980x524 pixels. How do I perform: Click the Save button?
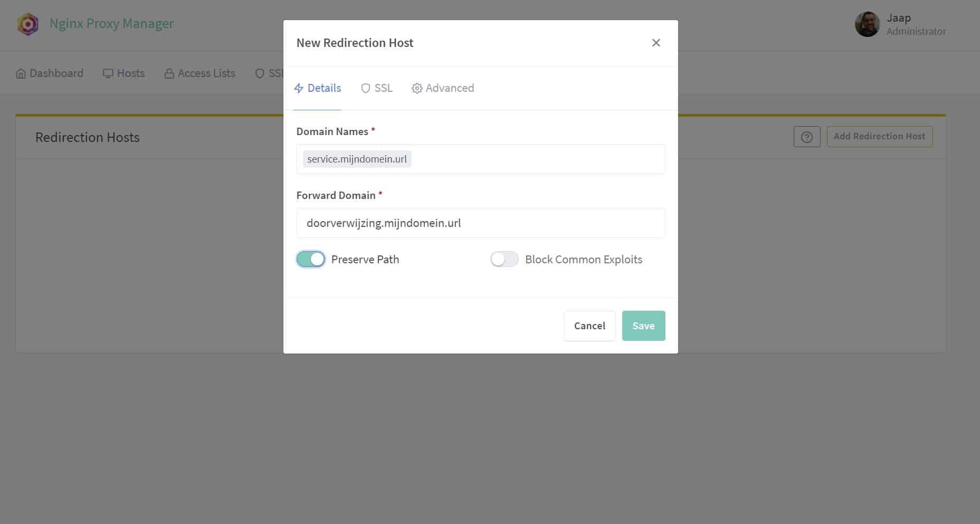pos(643,326)
